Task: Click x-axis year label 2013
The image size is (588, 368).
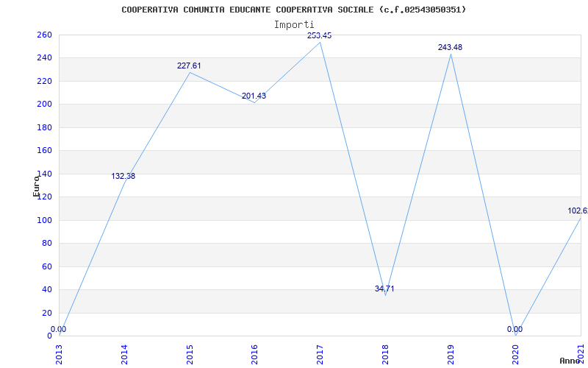Action: 59,354
